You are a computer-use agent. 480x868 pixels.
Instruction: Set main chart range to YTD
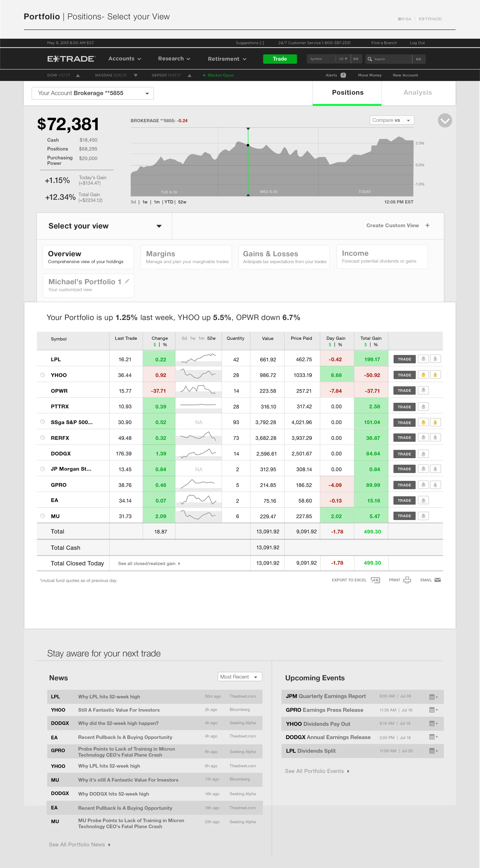[x=169, y=202]
